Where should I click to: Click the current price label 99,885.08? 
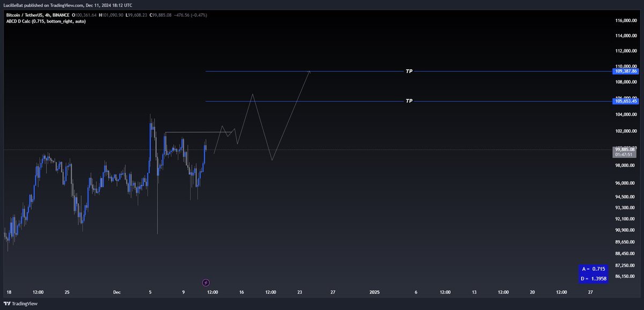[625, 149]
